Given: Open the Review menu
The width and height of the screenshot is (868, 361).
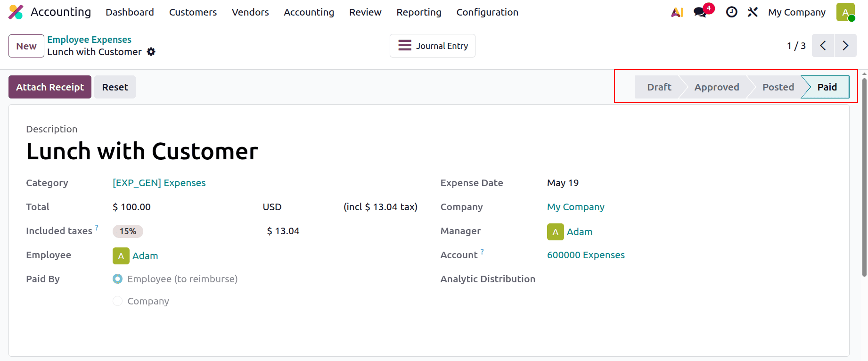Looking at the screenshot, I should tap(365, 12).
